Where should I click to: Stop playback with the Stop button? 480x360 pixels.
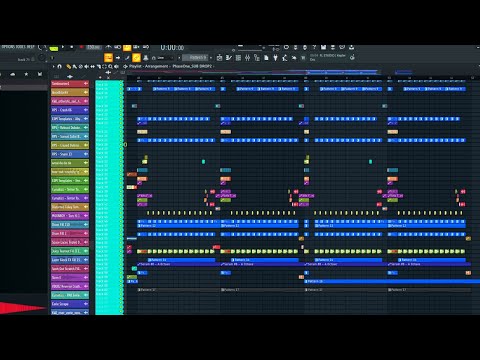71,47
